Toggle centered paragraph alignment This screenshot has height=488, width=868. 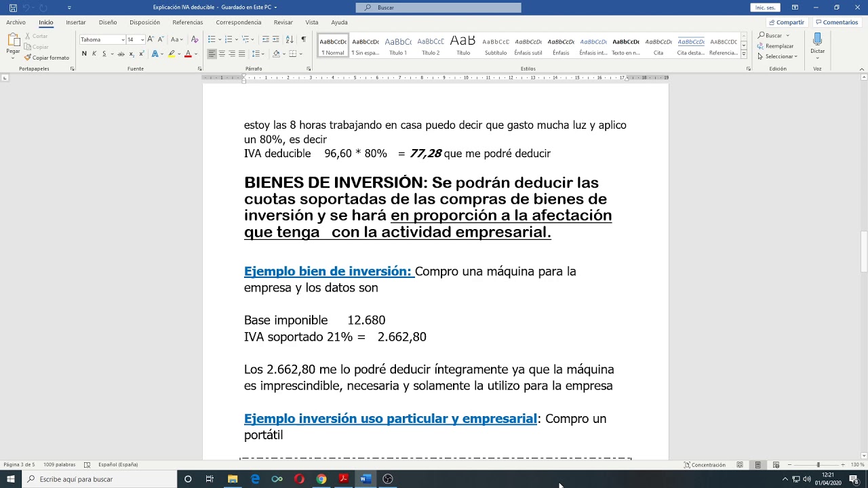[x=222, y=54]
